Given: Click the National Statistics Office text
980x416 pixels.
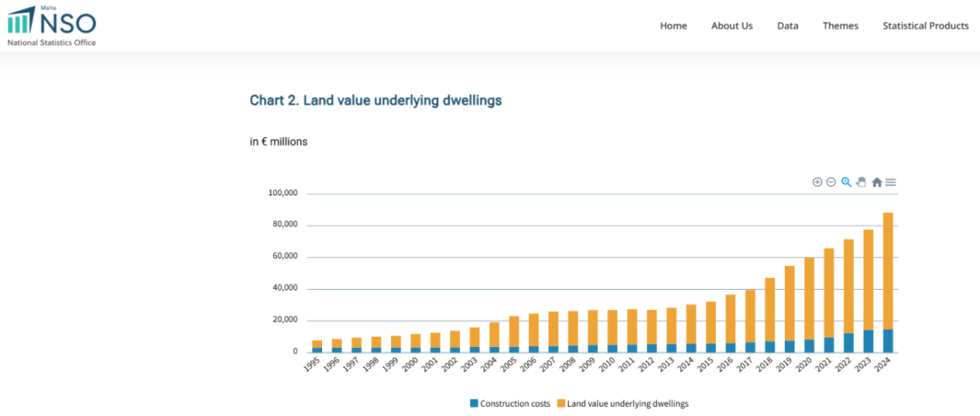Looking at the screenshot, I should pos(52,43).
